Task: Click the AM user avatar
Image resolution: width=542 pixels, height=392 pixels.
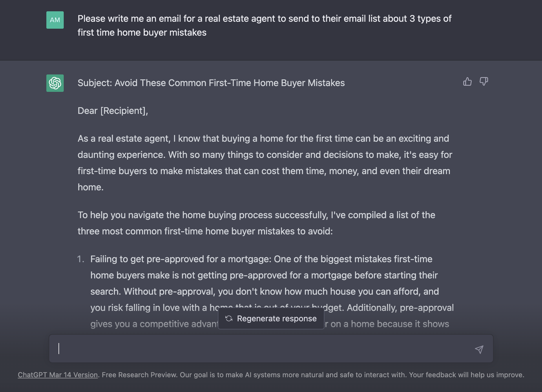Action: click(x=55, y=20)
